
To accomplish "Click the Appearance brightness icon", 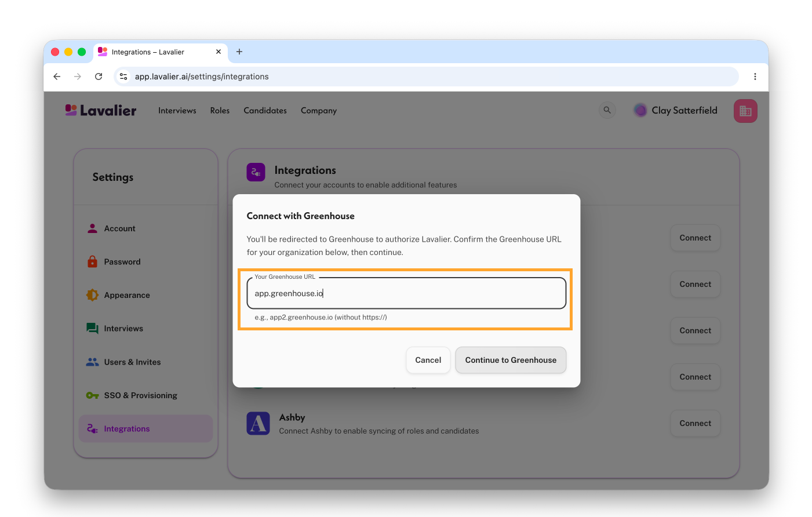I will click(x=92, y=295).
